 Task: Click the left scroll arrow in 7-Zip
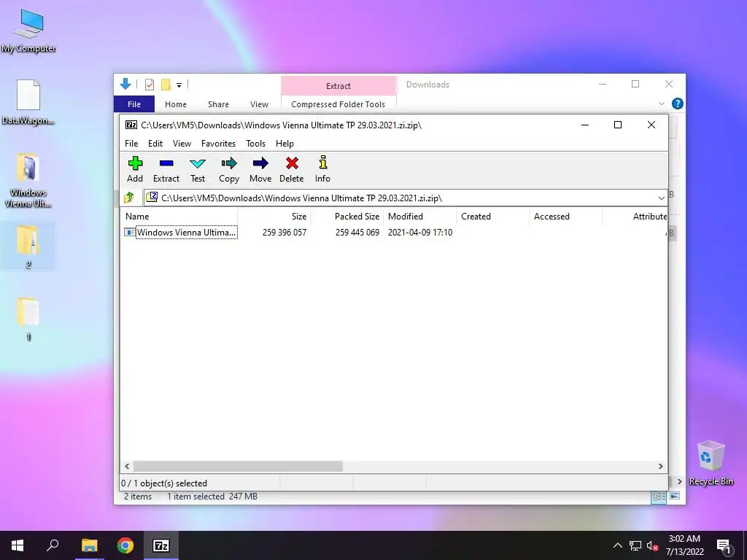coord(127,466)
